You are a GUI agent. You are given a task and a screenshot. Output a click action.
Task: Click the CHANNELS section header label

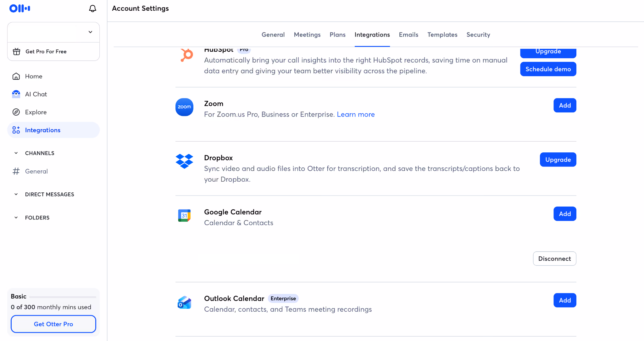tap(40, 153)
